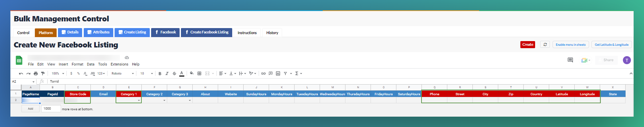Viewport: 644px width, 127px height.
Task: Open comment history icon
Action: (x=570, y=60)
